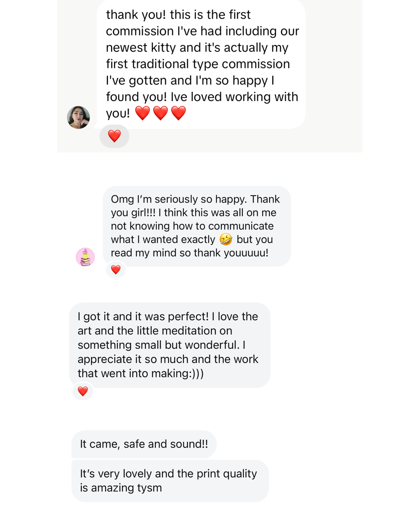Tap the "print quality is amazing tysm" message
420x525 pixels.
[x=170, y=481]
